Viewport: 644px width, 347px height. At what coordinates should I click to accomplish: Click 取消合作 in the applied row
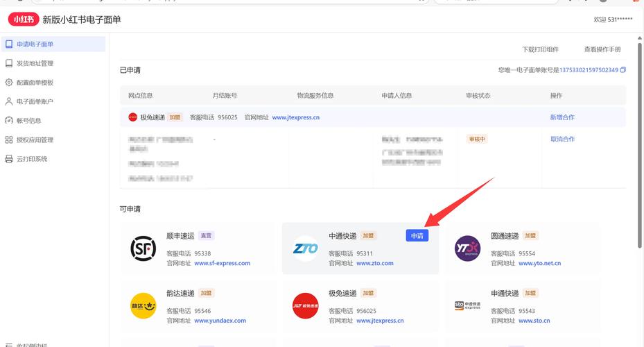pyautogui.click(x=562, y=139)
